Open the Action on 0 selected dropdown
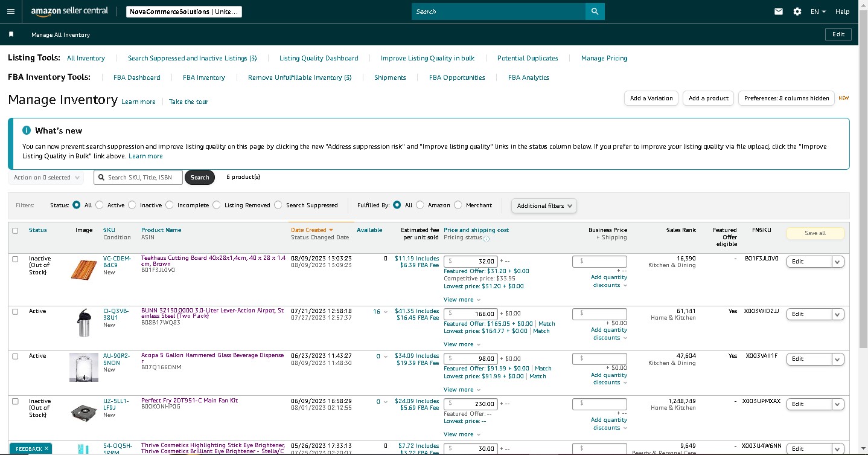The image size is (868, 455). pos(47,178)
